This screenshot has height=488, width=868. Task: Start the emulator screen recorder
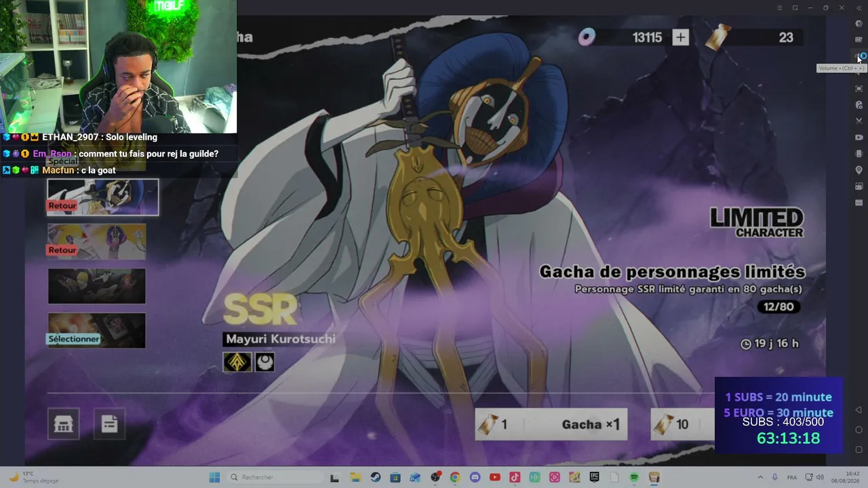(859, 138)
